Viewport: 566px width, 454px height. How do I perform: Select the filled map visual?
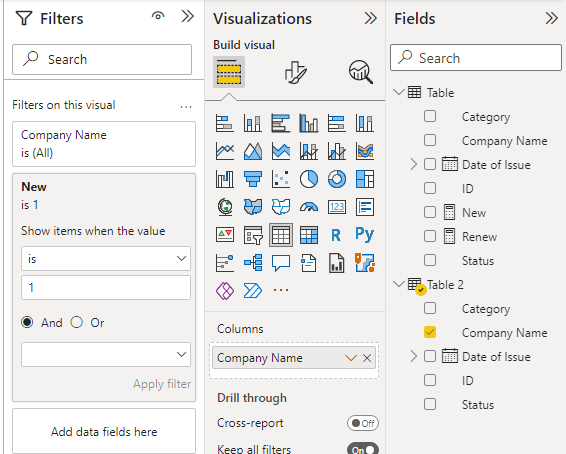click(253, 207)
